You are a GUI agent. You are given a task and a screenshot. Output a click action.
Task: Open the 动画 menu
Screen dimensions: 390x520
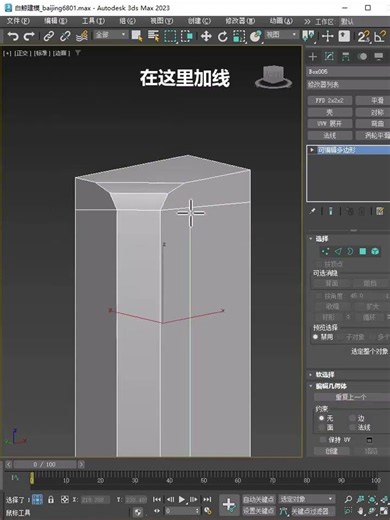click(281, 21)
